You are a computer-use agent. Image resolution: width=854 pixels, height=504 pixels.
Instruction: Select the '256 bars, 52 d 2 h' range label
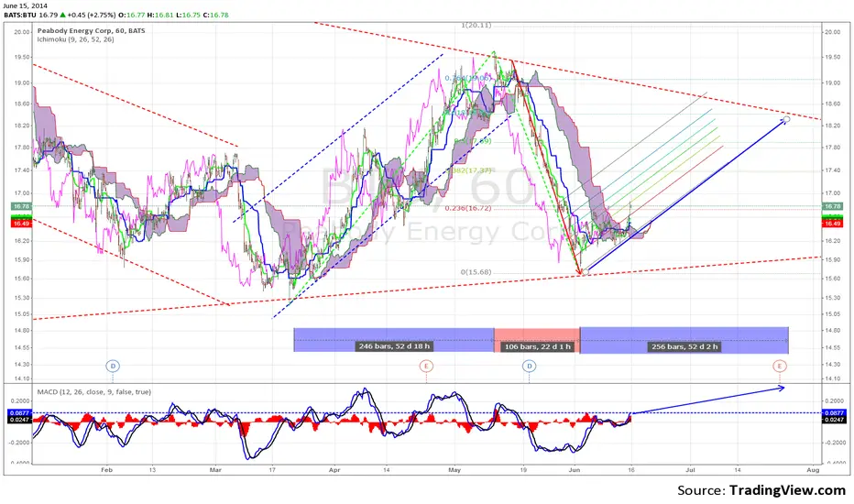pyautogui.click(x=684, y=346)
